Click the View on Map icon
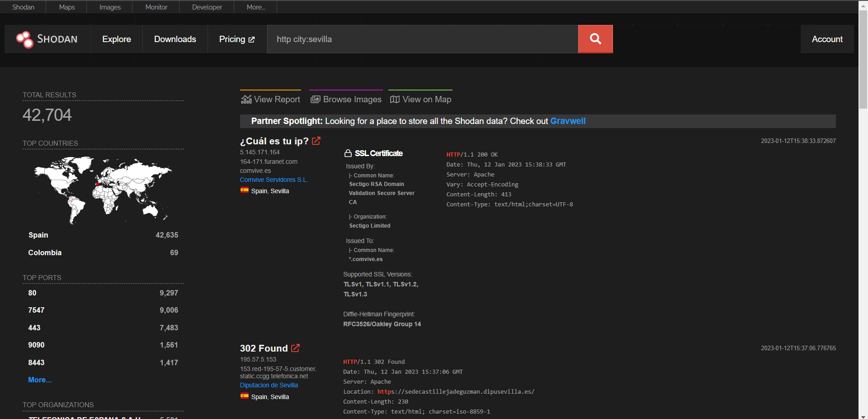 [395, 100]
